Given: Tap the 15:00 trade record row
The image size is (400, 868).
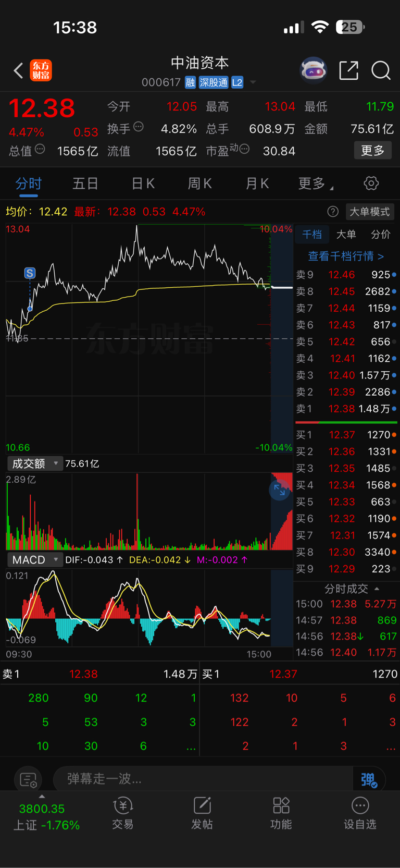Looking at the screenshot, I should (x=346, y=604).
